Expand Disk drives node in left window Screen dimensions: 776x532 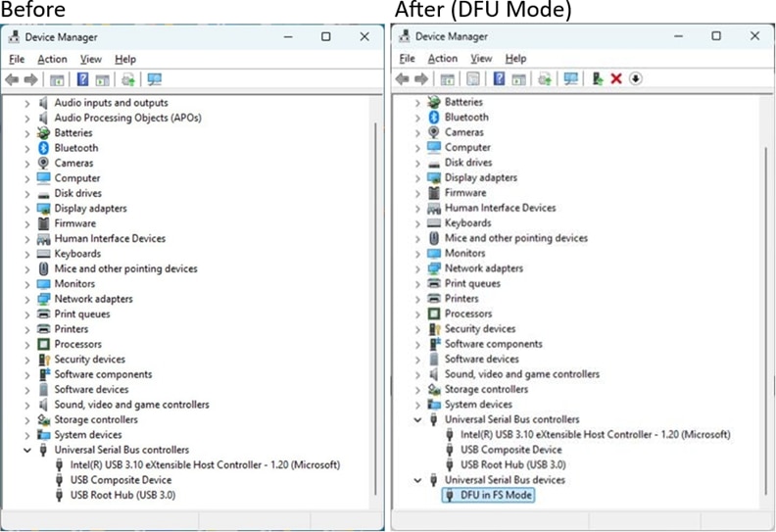(x=26, y=194)
